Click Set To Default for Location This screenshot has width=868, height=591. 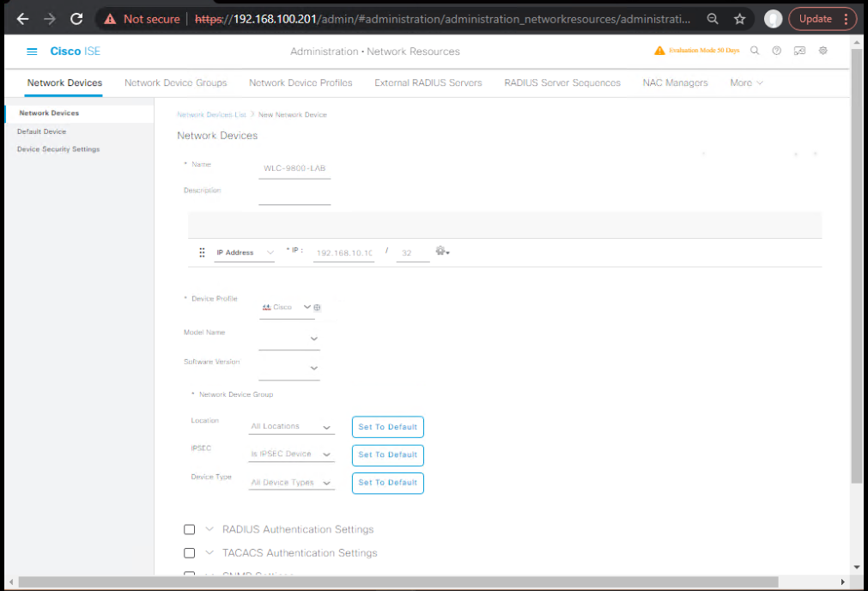[x=387, y=427]
